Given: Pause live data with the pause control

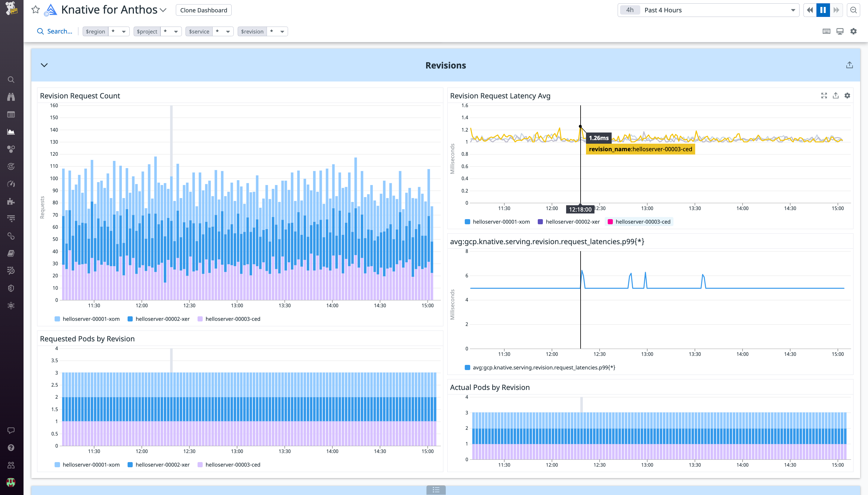Looking at the screenshot, I should pos(822,10).
